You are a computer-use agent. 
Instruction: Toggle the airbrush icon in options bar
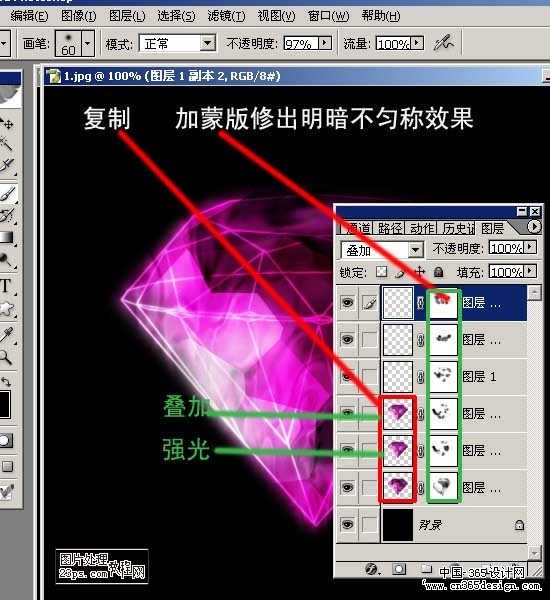[x=443, y=43]
